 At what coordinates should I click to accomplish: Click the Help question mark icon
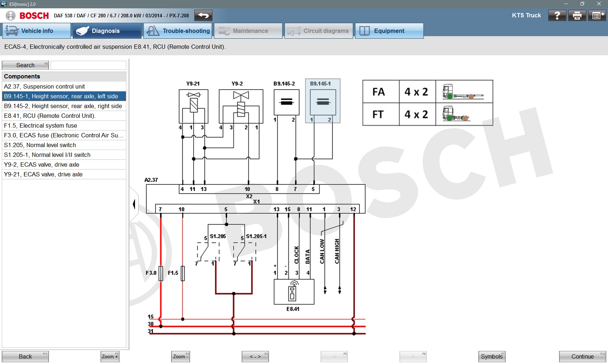[557, 15]
